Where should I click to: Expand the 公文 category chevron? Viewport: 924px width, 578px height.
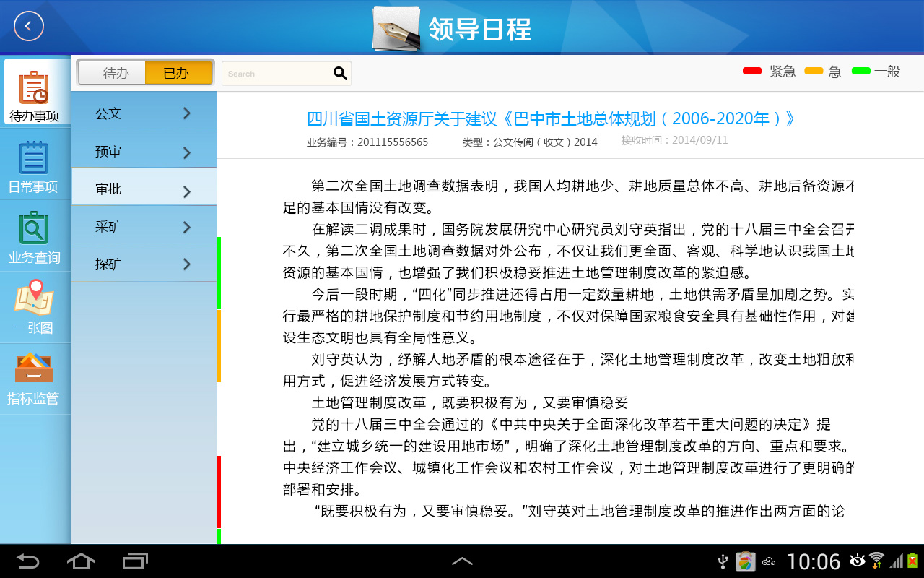[187, 113]
